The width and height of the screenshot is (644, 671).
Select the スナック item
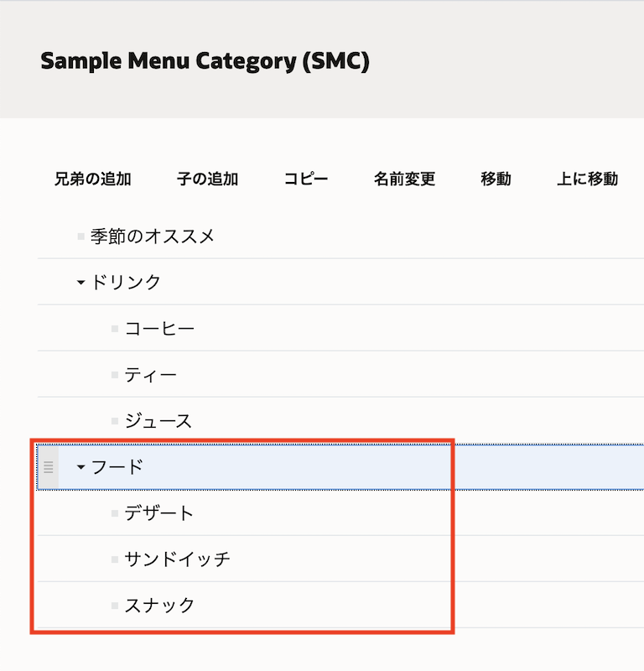pyautogui.click(x=159, y=606)
